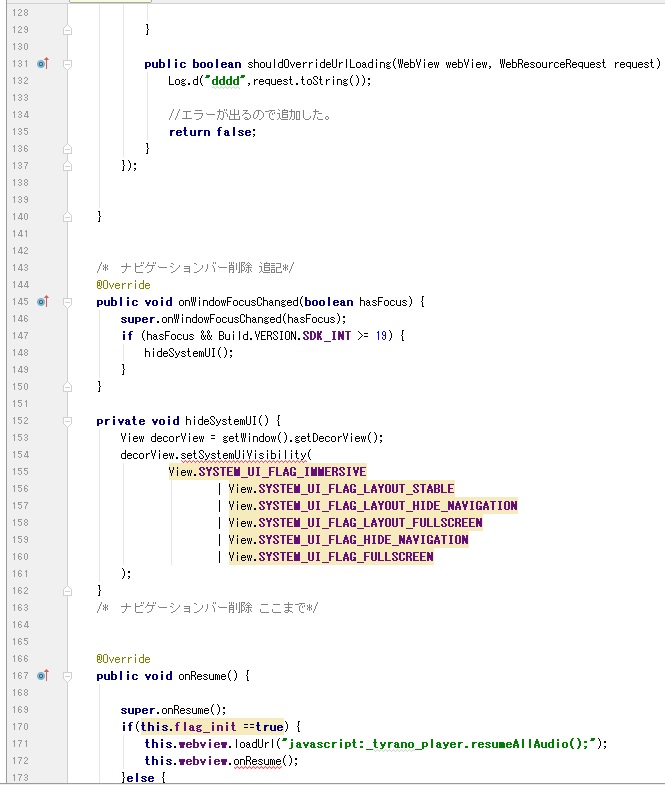This screenshot has height=785, width=665.
Task: Click SYSTEM_UI_FLAG_LAYOUT_HIDE_NAVIGATION constant
Action: click(388, 506)
